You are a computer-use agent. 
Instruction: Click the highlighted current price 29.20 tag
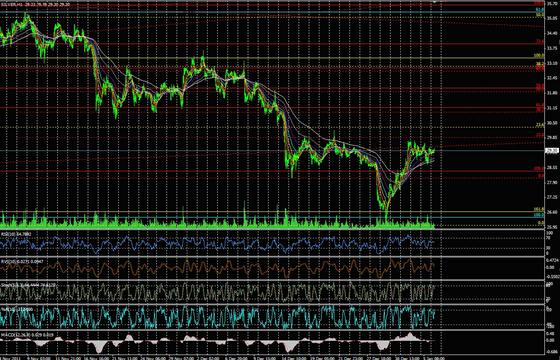coord(551,151)
